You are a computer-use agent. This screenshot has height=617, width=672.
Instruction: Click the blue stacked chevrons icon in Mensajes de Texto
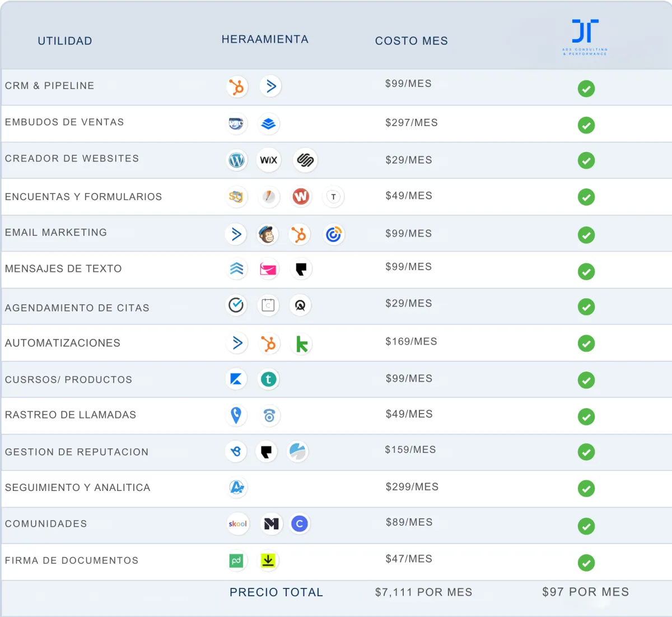[236, 269]
